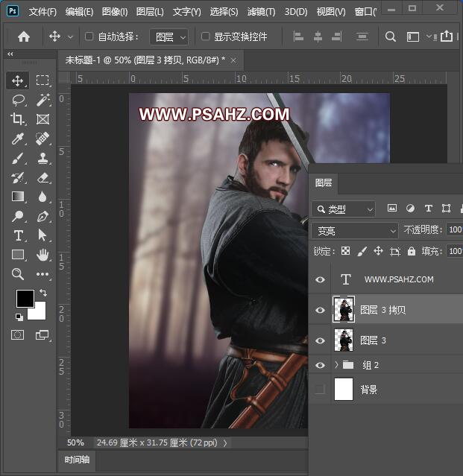Open the 编辑(E) menu
Image resolution: width=463 pixels, height=476 pixels.
(x=79, y=12)
